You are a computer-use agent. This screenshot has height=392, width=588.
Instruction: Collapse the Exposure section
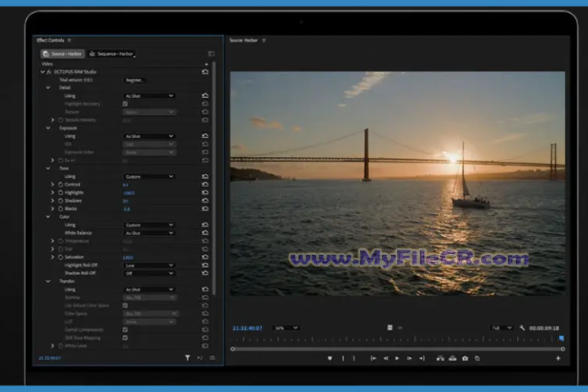click(x=48, y=128)
